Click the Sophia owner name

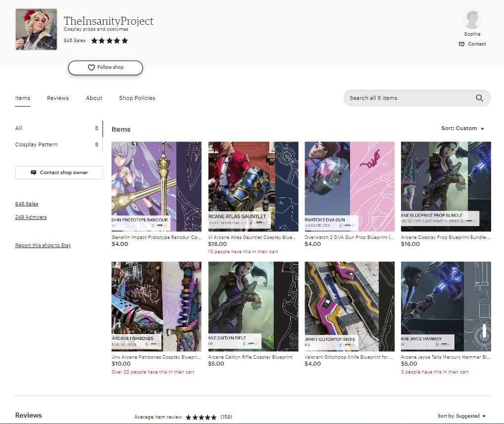point(472,34)
